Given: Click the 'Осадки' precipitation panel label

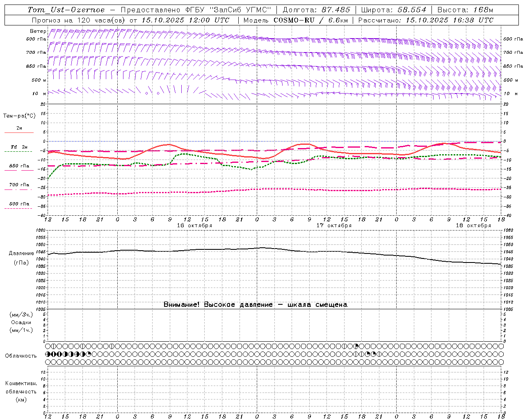Looking at the screenshot, I should [x=21, y=322].
